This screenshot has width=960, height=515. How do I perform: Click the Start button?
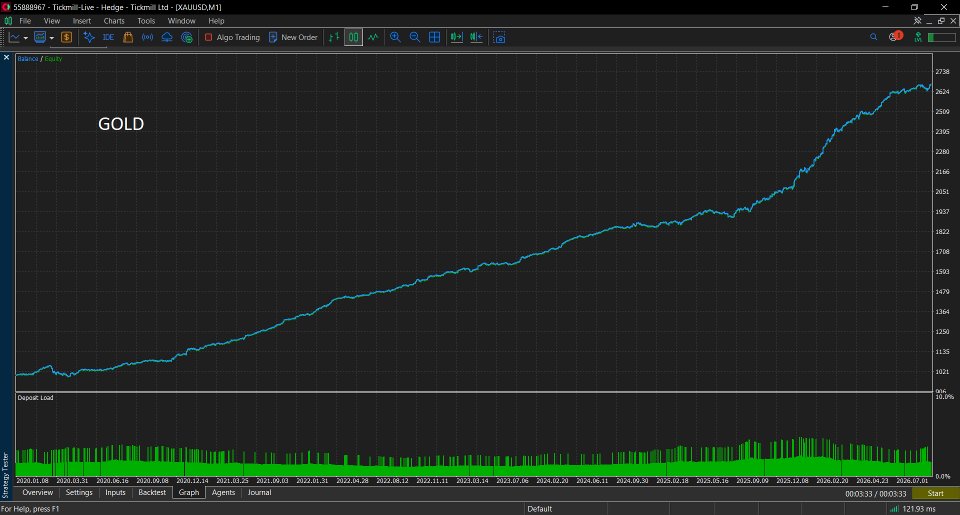click(935, 494)
